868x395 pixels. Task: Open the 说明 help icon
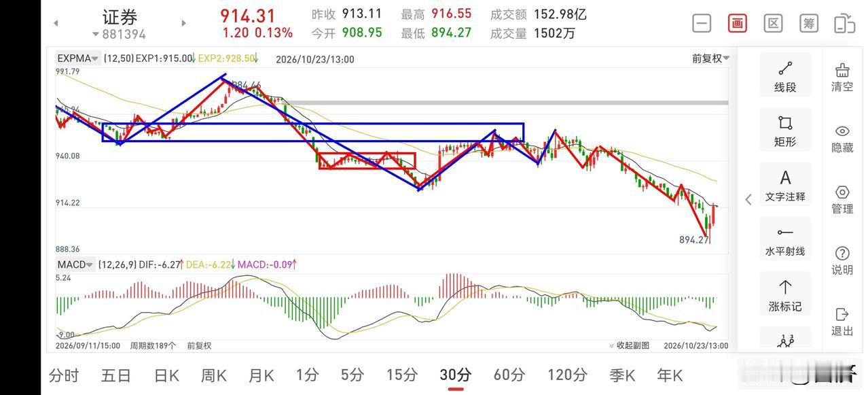pyautogui.click(x=842, y=260)
